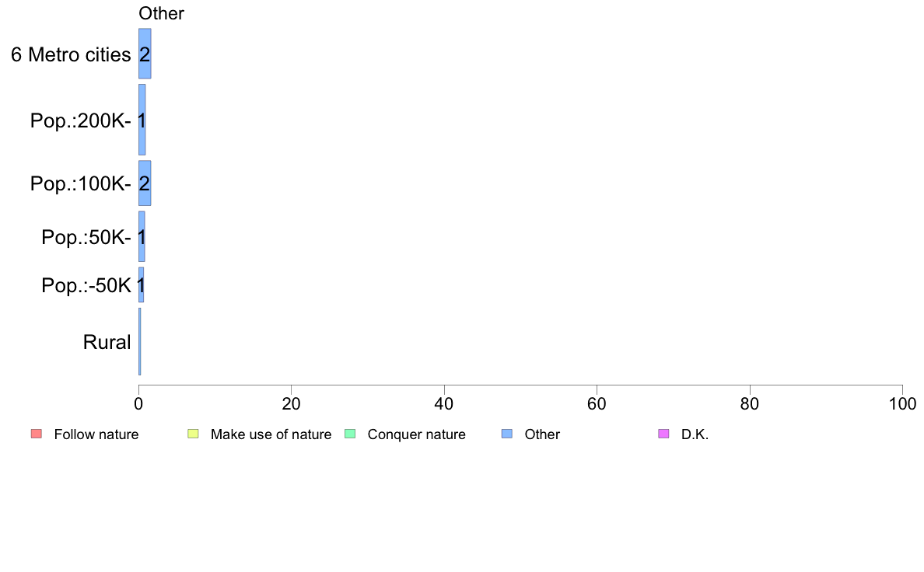Click the D.K. legend label
Screen dimensions: 924x572
(695, 434)
